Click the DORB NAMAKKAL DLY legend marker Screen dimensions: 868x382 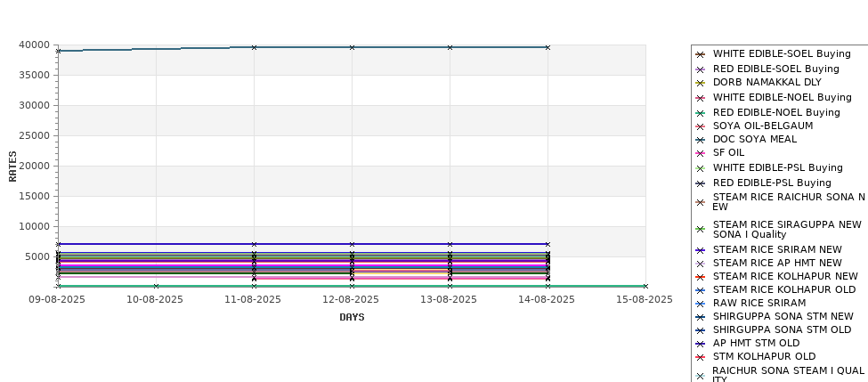[x=701, y=83]
